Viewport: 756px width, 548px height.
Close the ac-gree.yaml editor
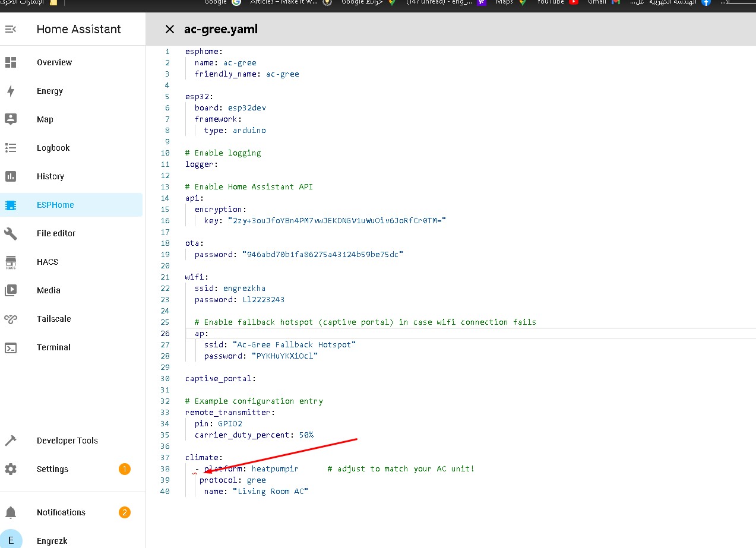(170, 29)
